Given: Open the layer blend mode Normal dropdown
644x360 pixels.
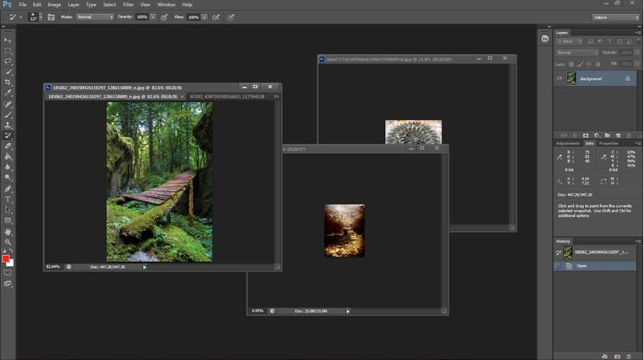Looking at the screenshot, I should pyautogui.click(x=577, y=53).
